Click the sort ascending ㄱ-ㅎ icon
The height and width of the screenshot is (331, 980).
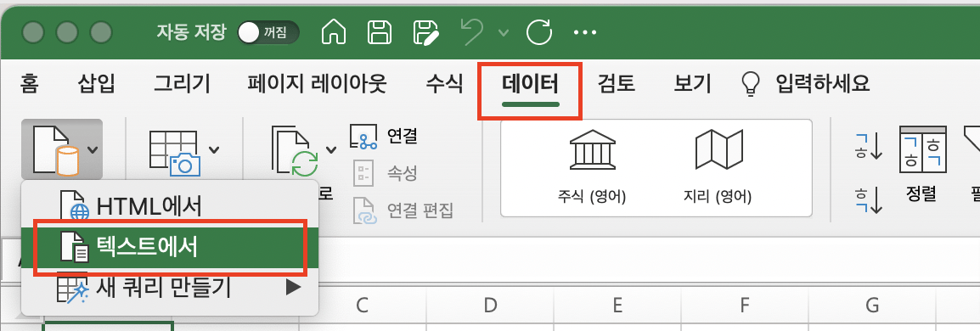(869, 145)
